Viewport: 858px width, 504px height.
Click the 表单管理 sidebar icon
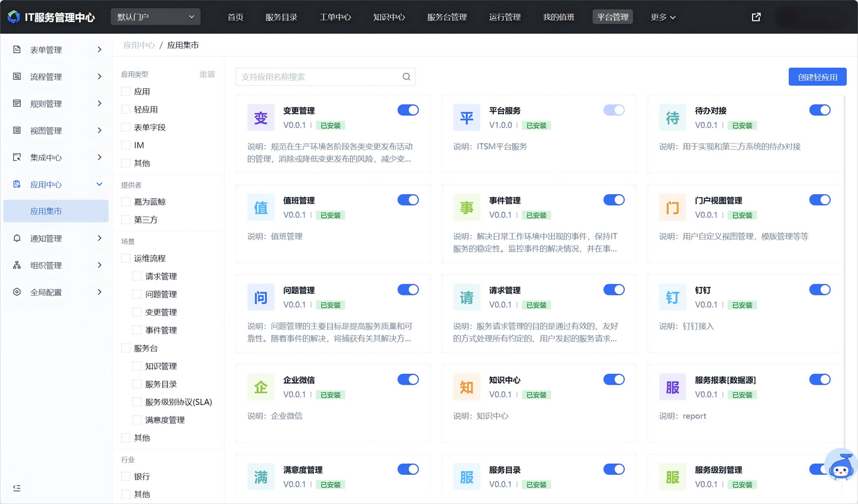pyautogui.click(x=17, y=50)
